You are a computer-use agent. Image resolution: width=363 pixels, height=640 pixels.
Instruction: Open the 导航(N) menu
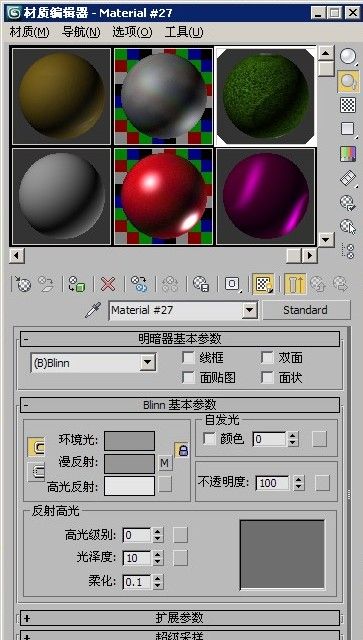pyautogui.click(x=81, y=32)
